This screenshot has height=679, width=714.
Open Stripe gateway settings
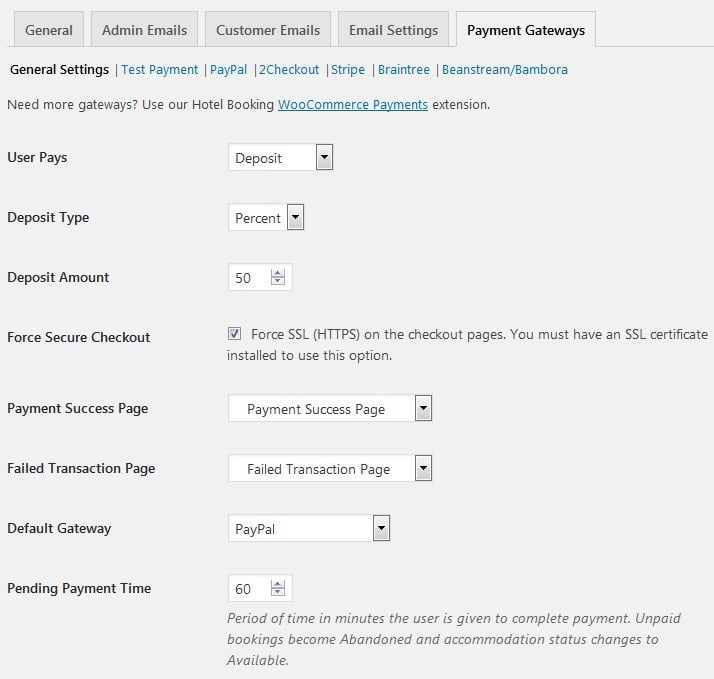point(348,70)
